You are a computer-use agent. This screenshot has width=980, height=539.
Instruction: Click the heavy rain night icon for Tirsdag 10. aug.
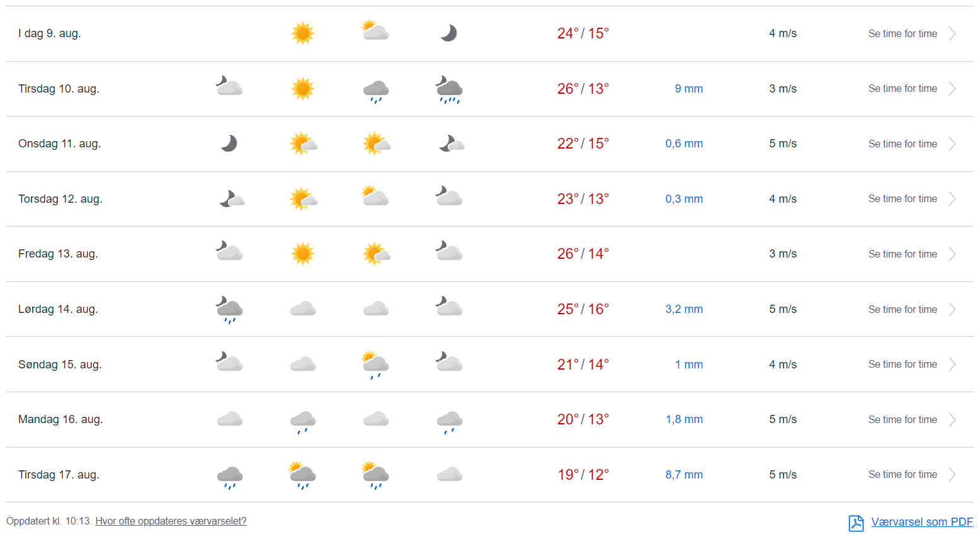(449, 89)
